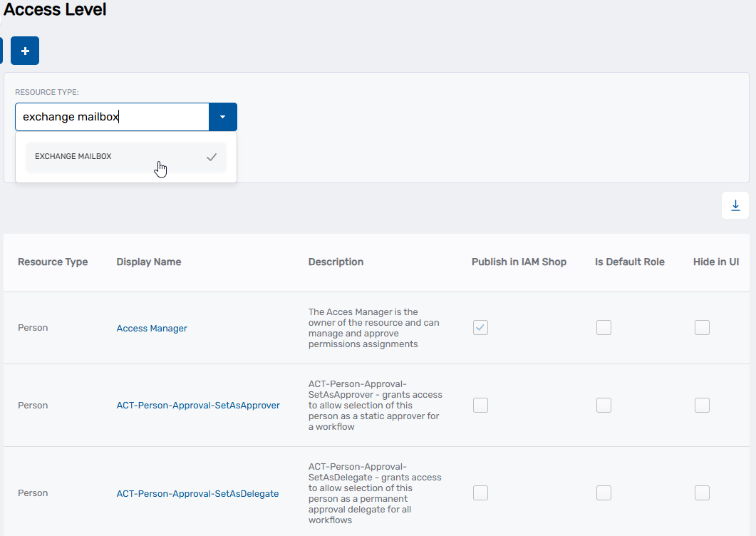Check Hide in UI for Access Manager
This screenshot has height=536, width=756.
tap(702, 327)
